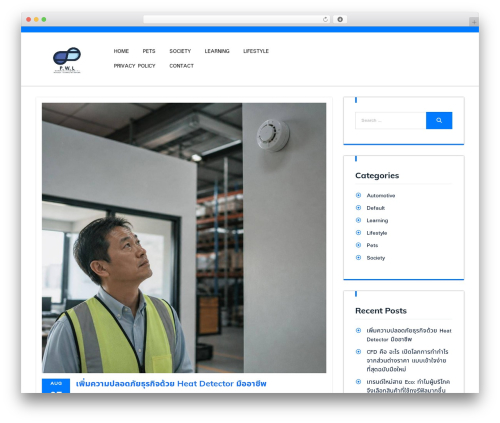Select the Learning menu item

tap(217, 51)
